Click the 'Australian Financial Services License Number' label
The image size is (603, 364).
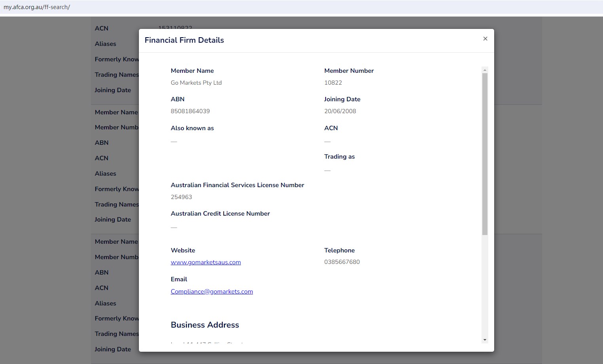pyautogui.click(x=237, y=185)
